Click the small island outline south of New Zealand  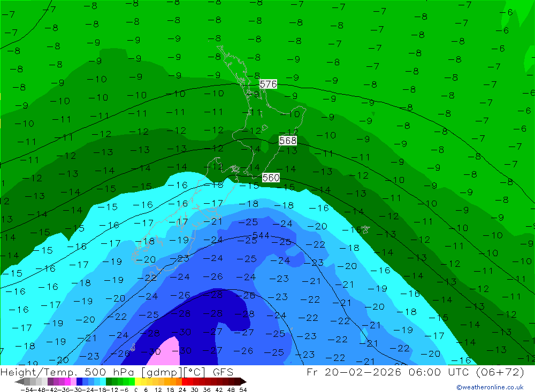[x=133, y=348]
